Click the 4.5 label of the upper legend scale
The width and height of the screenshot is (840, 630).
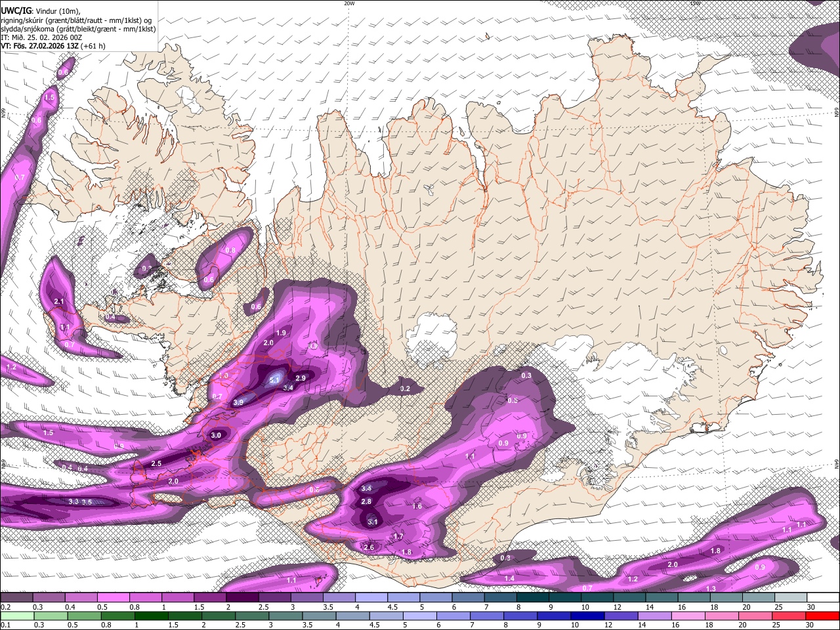click(393, 607)
